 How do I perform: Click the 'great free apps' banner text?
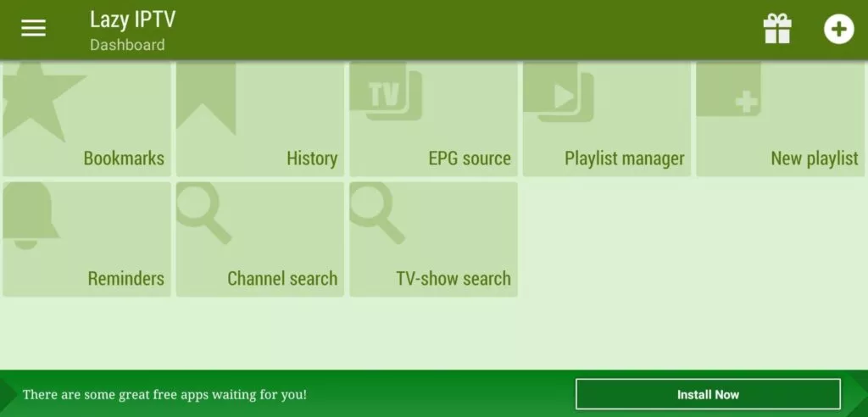click(x=164, y=394)
